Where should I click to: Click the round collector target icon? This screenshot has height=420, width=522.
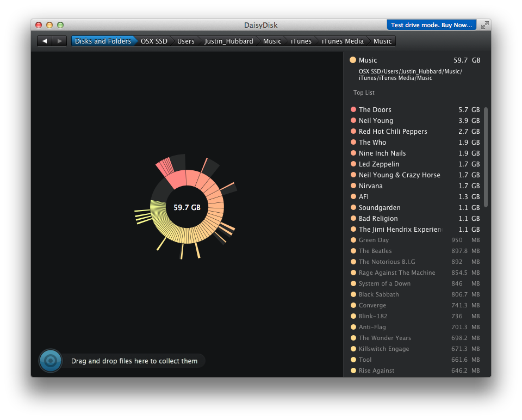[51, 360]
